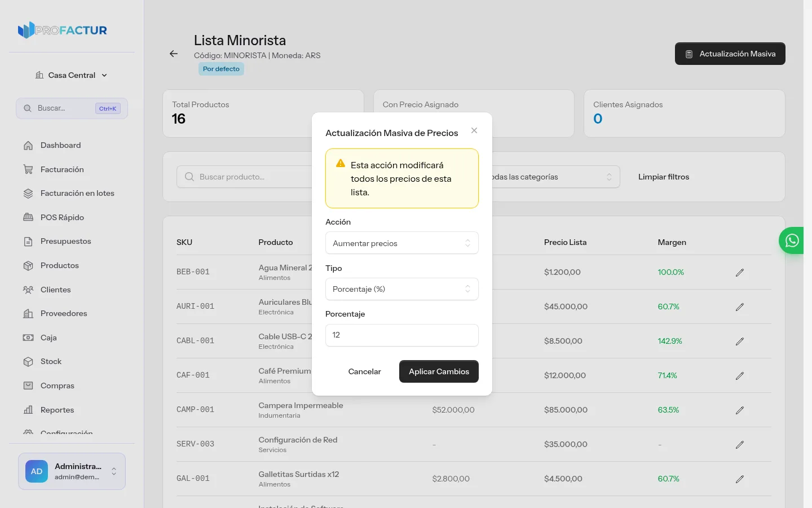Viewport: 812px width, 508px height.
Task: Edit price for BEB-001 pencil icon
Action: point(740,273)
